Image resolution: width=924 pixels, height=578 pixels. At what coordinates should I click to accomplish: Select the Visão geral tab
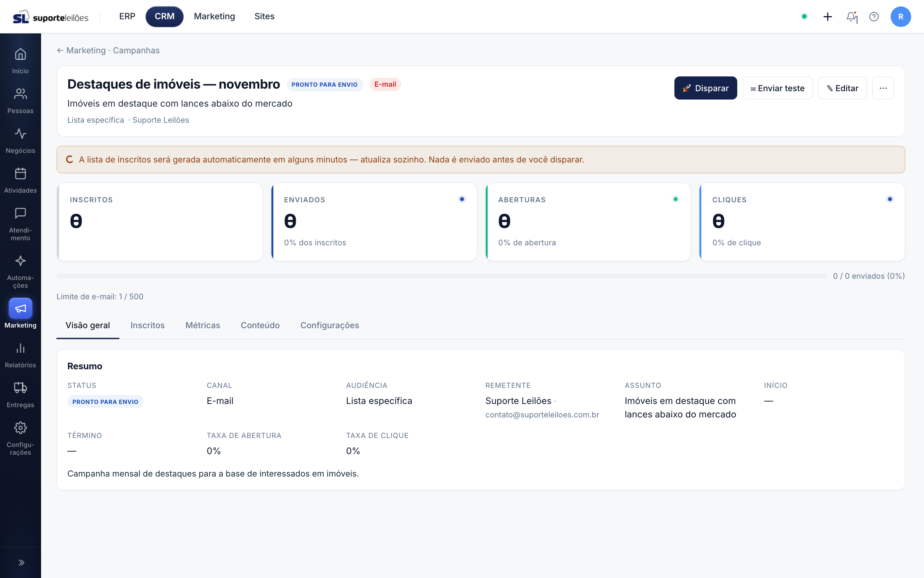[88, 325]
